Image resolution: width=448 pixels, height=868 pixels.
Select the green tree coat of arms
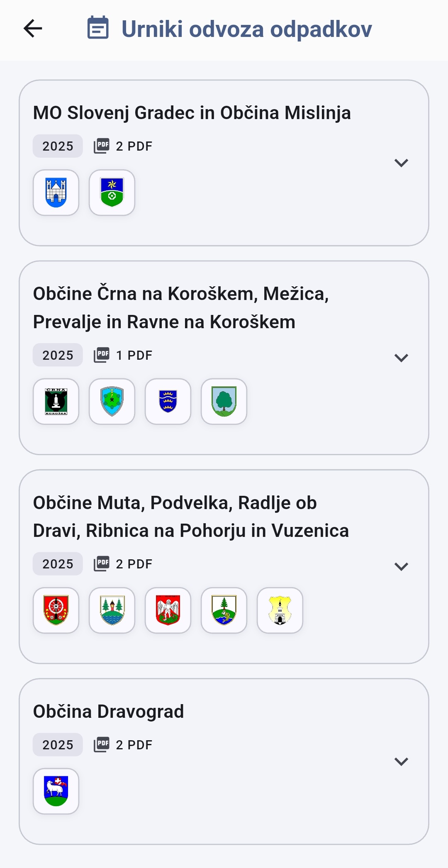pyautogui.click(x=224, y=401)
